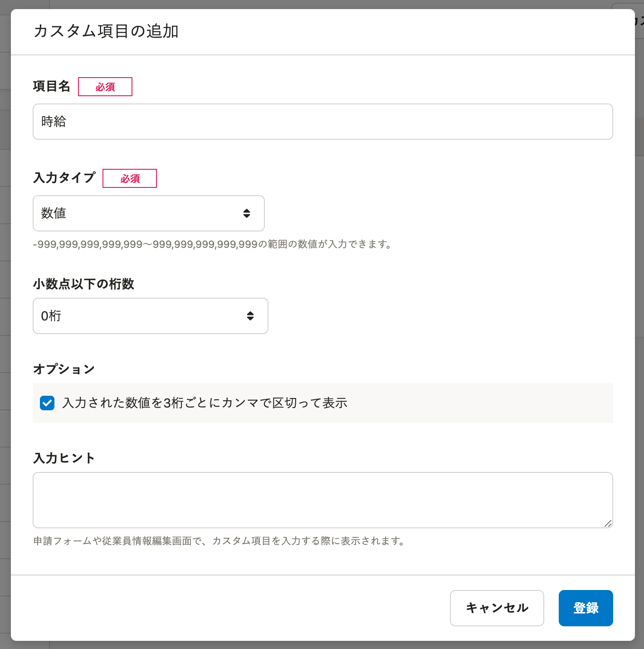Click the 入力された数値を3桁ごとにカンマで区切って表示 label
Screen dimensions: 644x649
point(205,403)
